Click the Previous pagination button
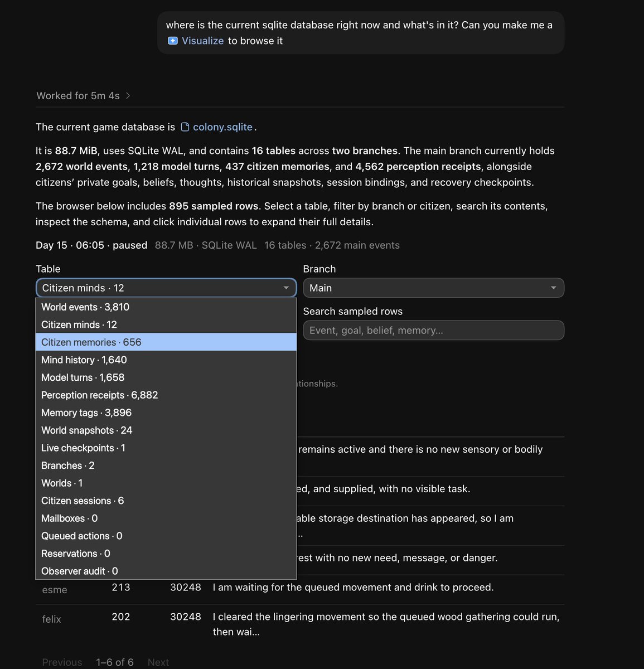Image resolution: width=644 pixels, height=669 pixels. point(62,662)
